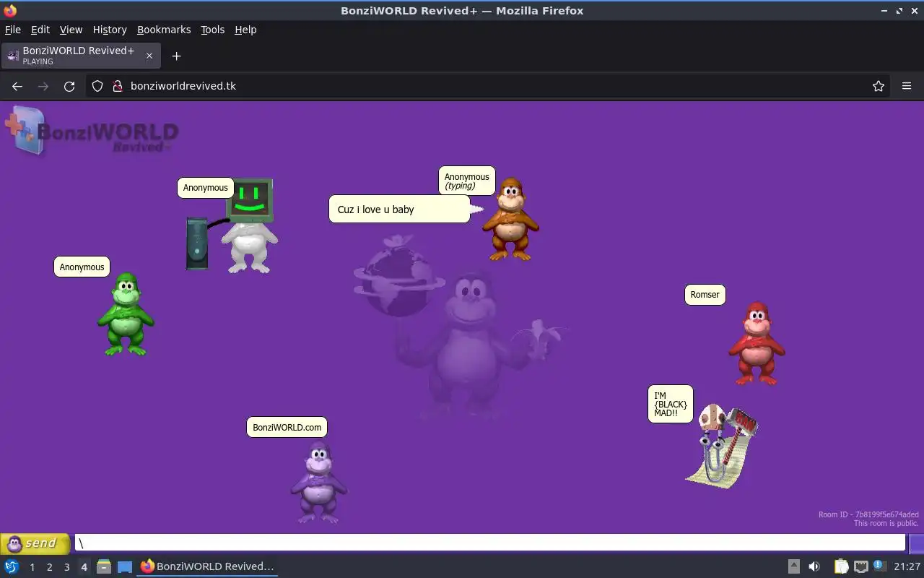The height and width of the screenshot is (578, 924).
Task: Open a new browser tab
Action: pos(176,56)
